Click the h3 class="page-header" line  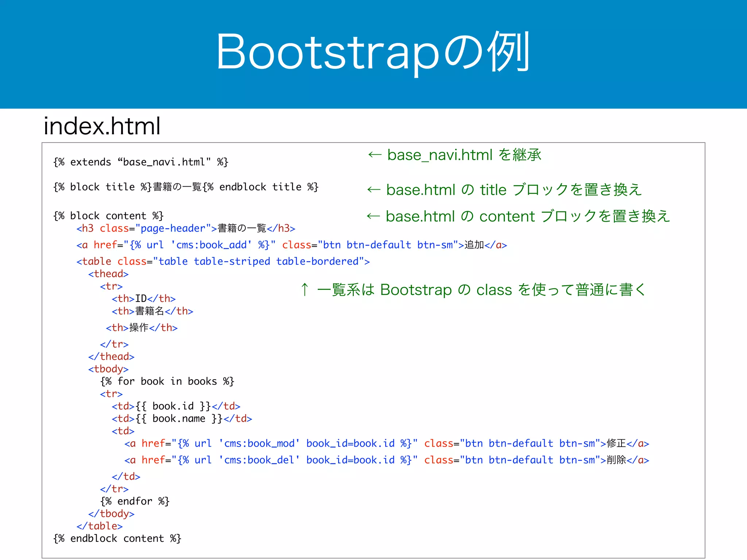tap(186, 228)
